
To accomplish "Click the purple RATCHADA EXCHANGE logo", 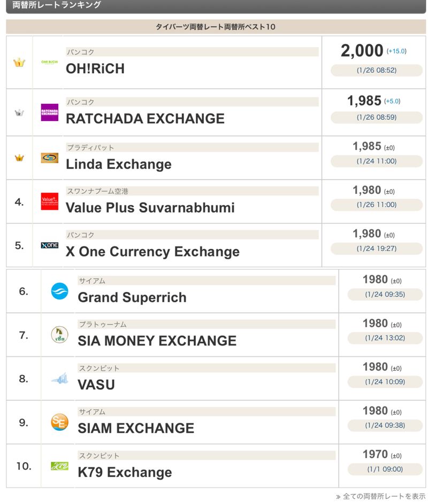I will coord(49,112).
